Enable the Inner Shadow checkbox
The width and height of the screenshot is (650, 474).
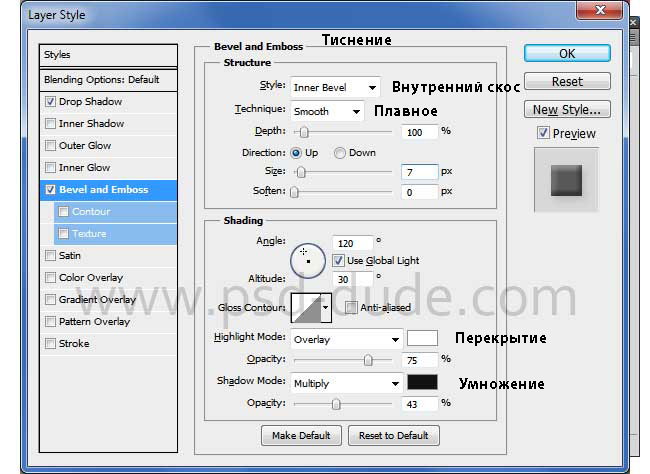pos(50,124)
